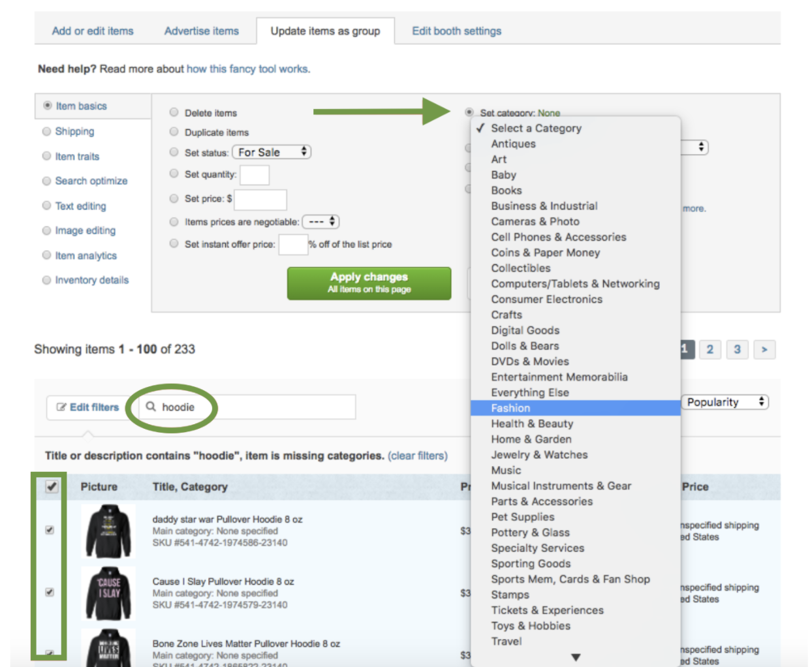Click the Set price input field

coord(260,199)
